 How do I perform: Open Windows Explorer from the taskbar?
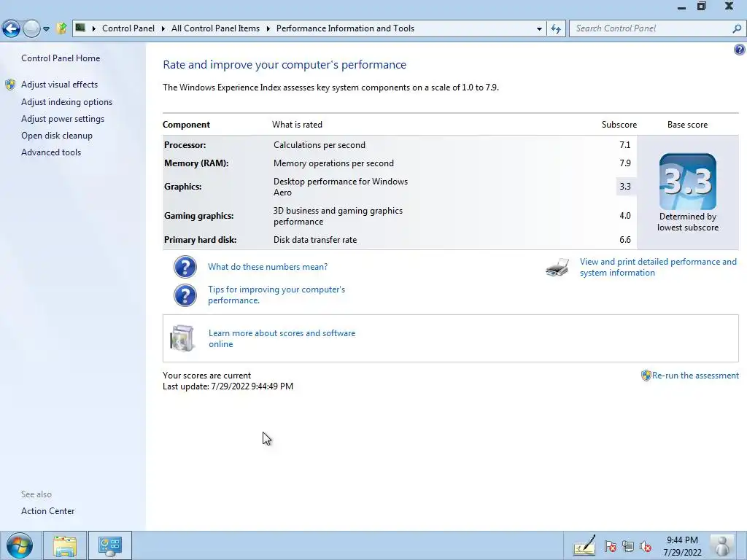click(65, 545)
